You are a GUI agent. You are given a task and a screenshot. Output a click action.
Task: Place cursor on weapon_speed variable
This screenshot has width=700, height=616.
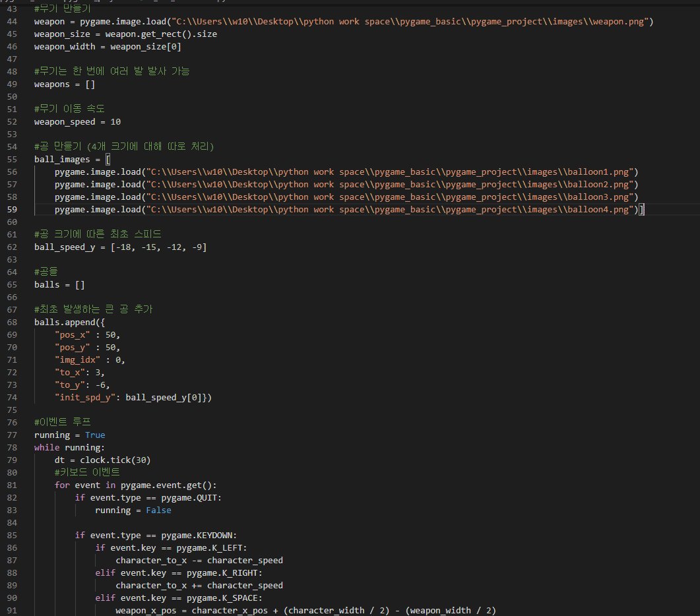[x=65, y=122]
